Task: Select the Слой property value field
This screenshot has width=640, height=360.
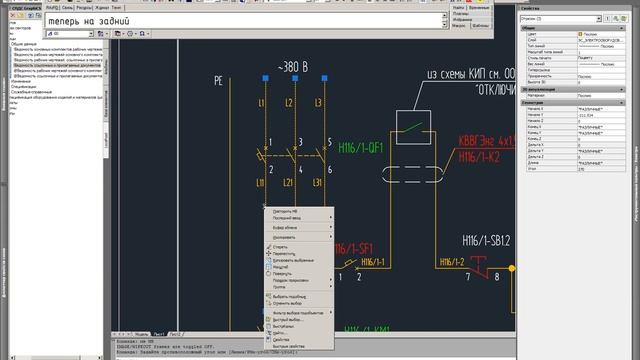Action: [601, 40]
